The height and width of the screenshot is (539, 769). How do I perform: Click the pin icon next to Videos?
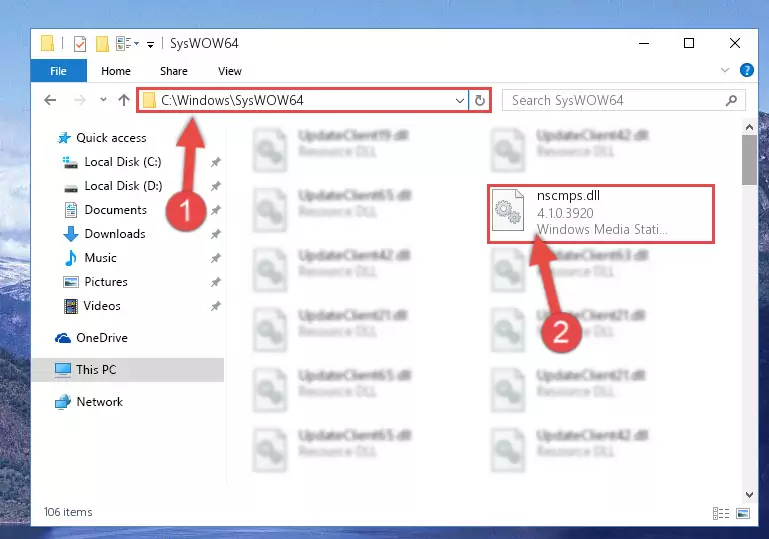(x=215, y=306)
